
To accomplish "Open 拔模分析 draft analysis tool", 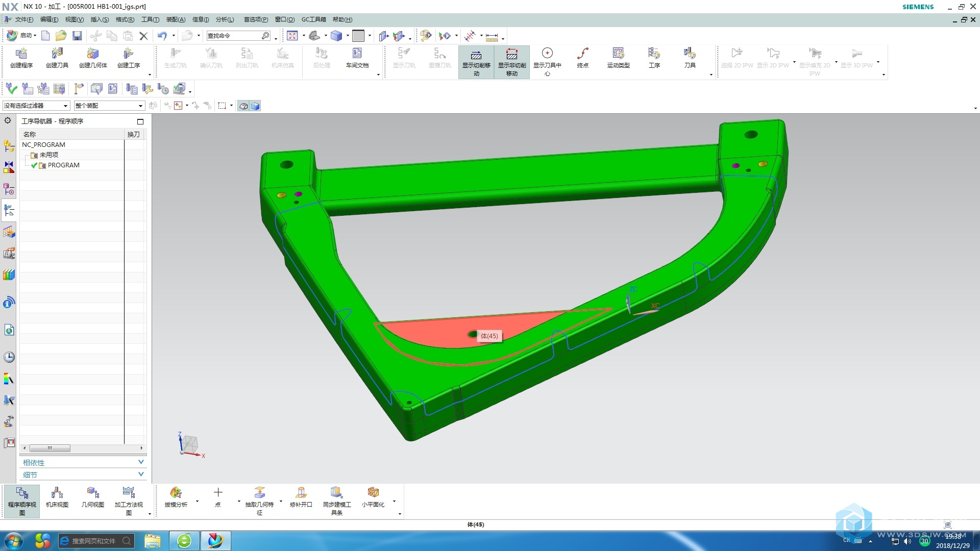I will pyautogui.click(x=176, y=497).
